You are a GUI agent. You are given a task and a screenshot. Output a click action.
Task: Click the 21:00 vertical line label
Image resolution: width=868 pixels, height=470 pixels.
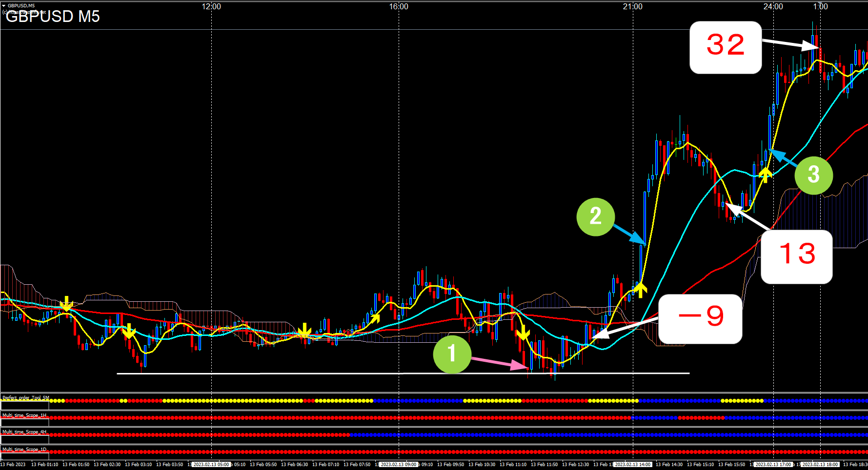point(633,6)
